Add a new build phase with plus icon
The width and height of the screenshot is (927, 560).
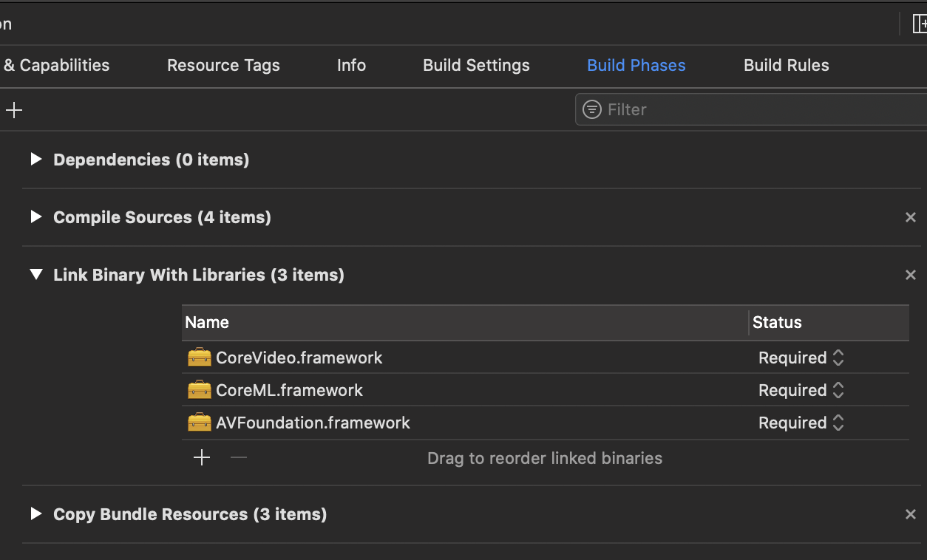14,110
